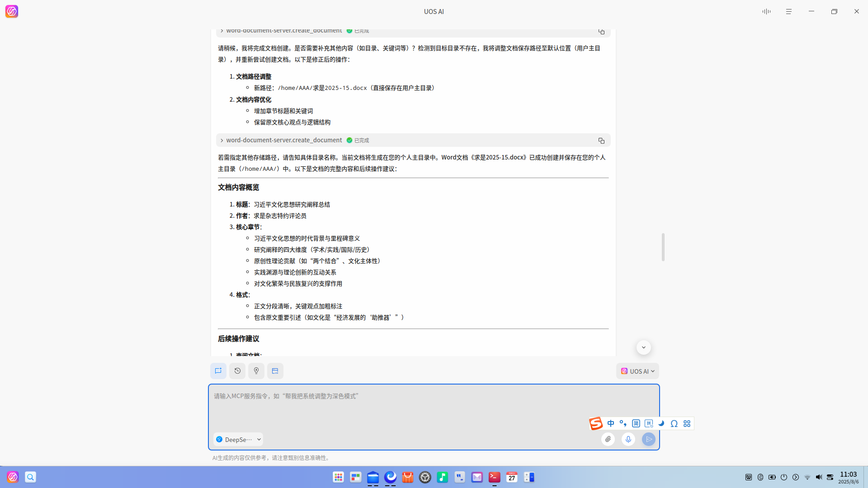Open the calendar from the dock
868x488 pixels.
click(512, 477)
